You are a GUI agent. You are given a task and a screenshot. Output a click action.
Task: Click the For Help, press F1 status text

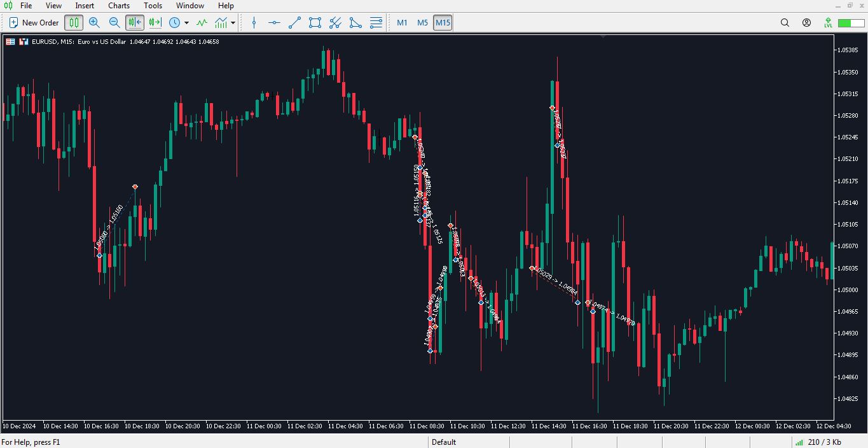(x=31, y=442)
